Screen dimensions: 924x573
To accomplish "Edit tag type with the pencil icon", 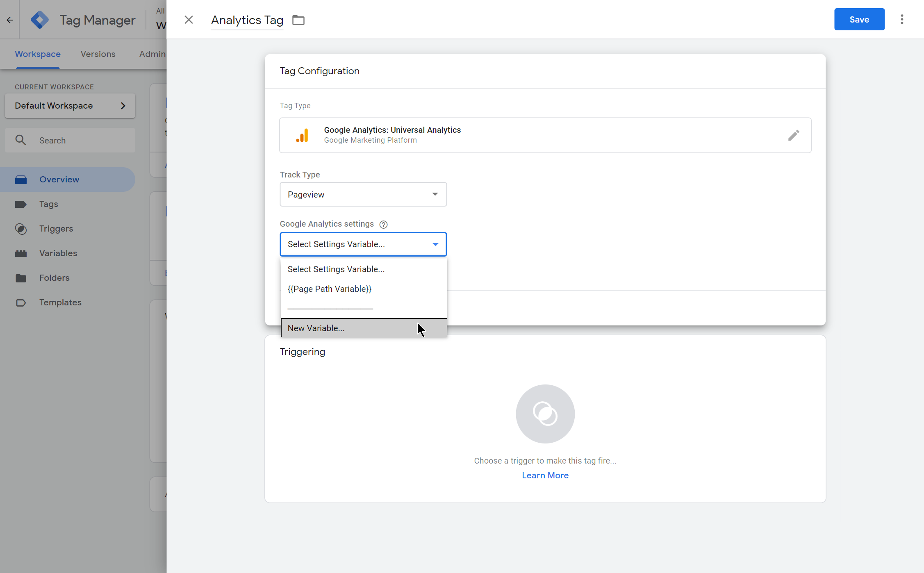I will [794, 135].
